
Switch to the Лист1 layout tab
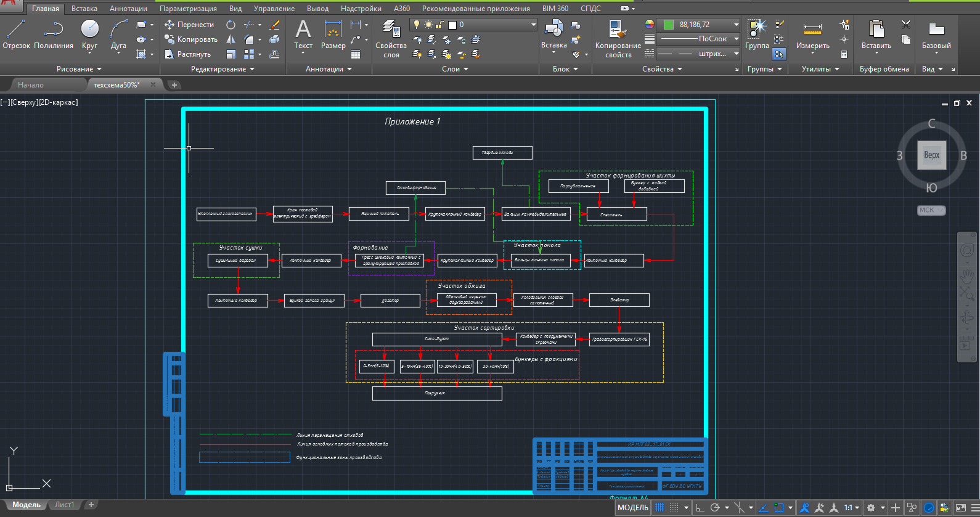pos(64,505)
